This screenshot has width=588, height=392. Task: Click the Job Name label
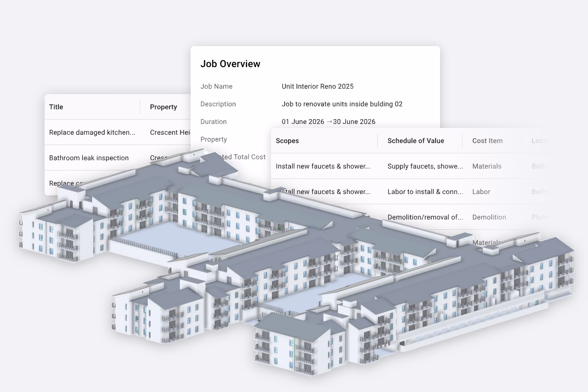(x=217, y=86)
